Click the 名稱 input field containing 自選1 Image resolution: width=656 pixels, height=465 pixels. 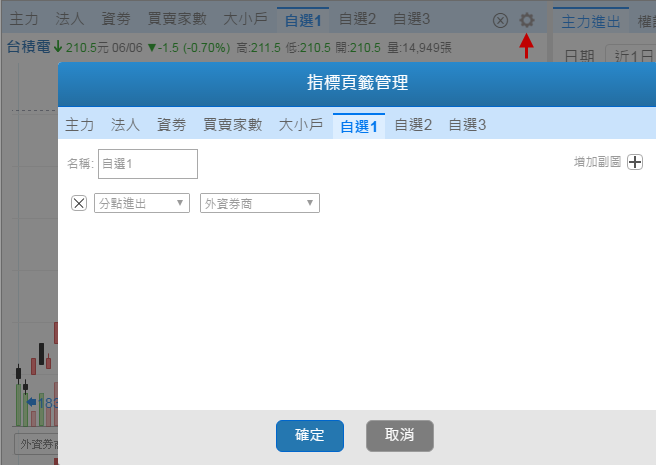coord(148,164)
